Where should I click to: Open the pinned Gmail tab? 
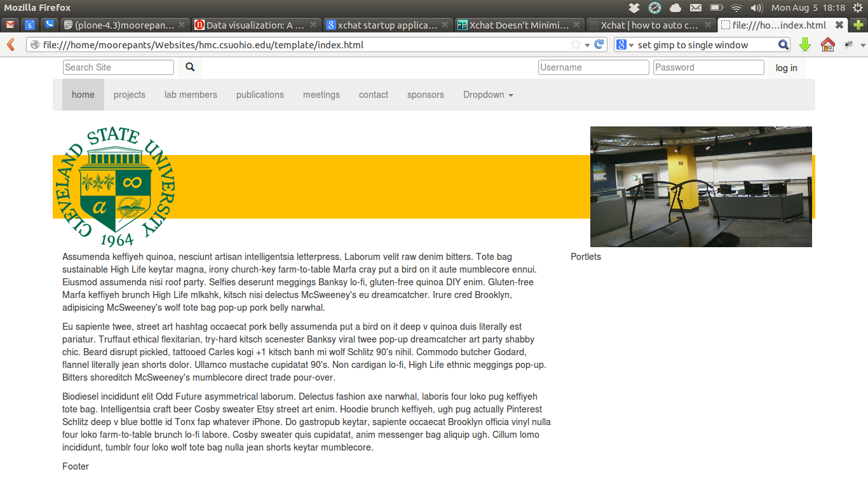tap(10, 25)
